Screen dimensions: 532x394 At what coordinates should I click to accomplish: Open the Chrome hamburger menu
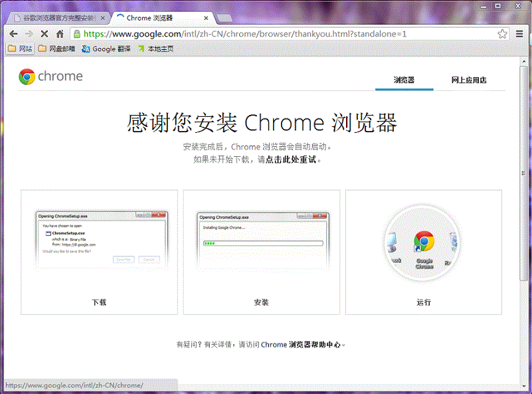519,34
